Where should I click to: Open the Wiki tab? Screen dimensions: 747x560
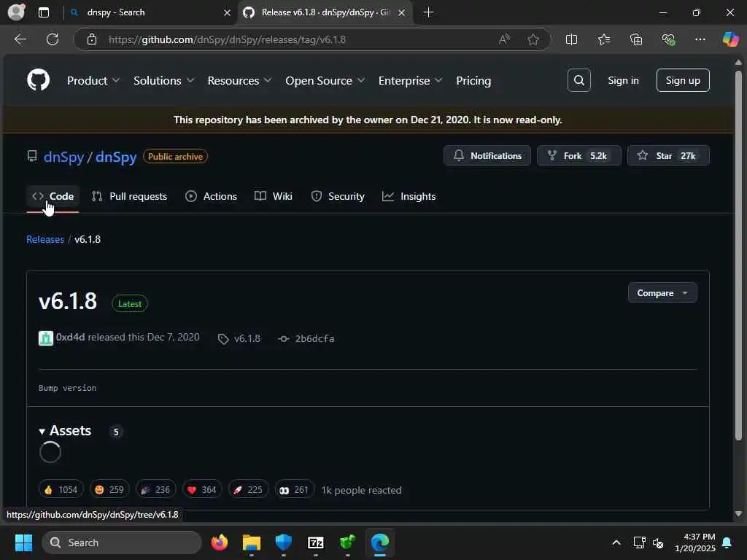274,196
